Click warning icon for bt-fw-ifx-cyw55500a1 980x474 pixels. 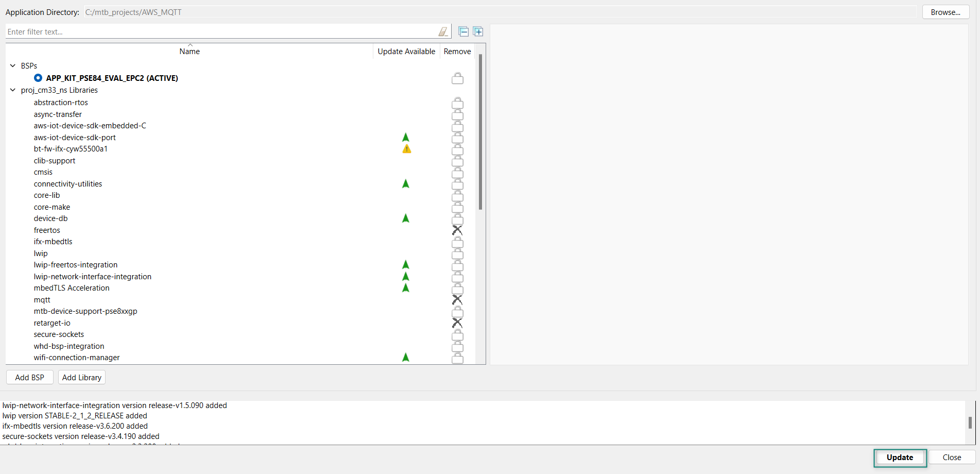(406, 149)
